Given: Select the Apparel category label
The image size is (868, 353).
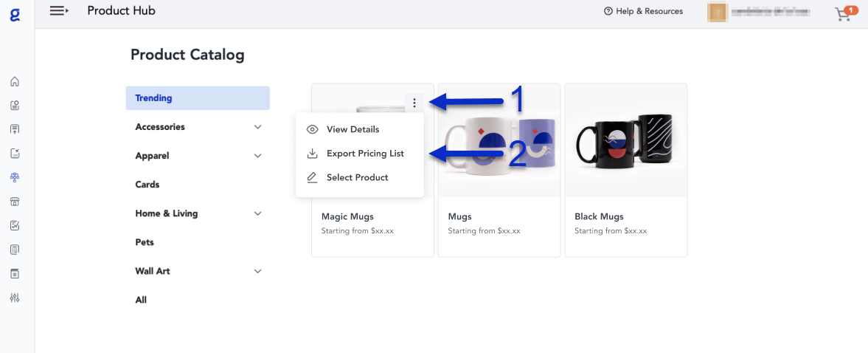Looking at the screenshot, I should (x=152, y=156).
